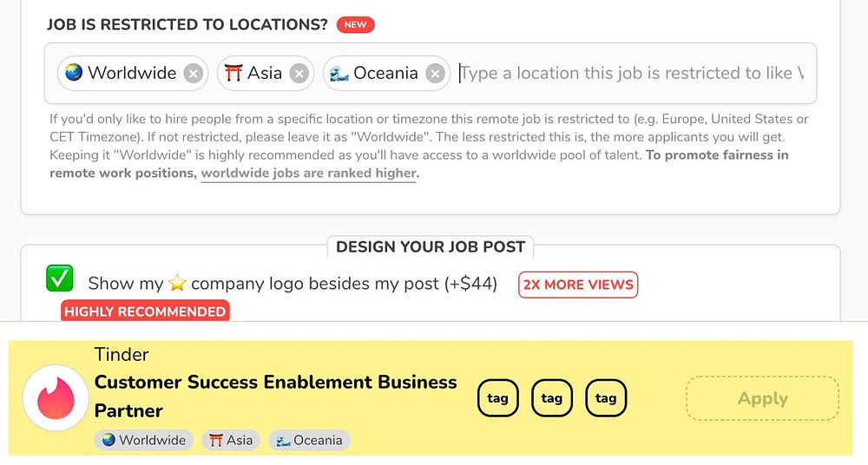
Task: Click the star icon beside company logo
Action: tap(177, 284)
